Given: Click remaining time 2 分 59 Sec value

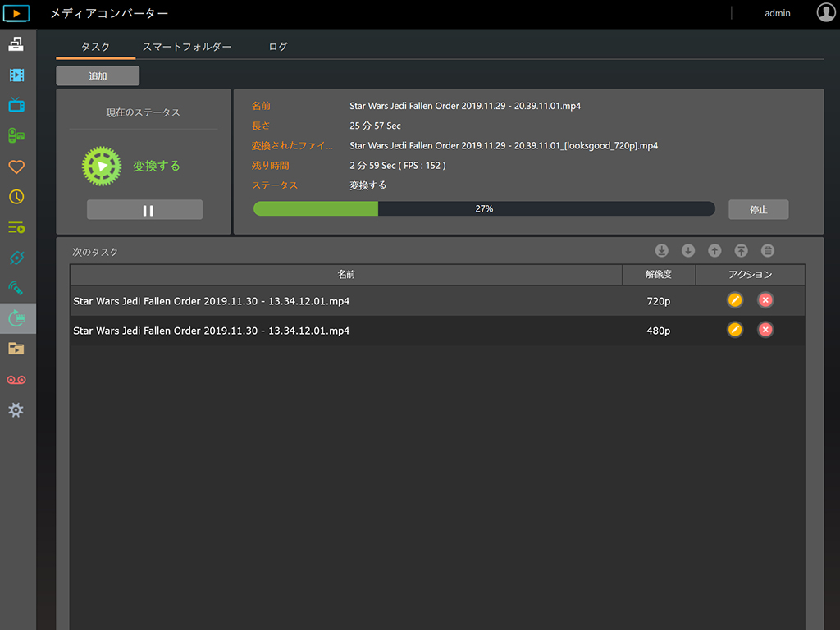Looking at the screenshot, I should [398, 165].
